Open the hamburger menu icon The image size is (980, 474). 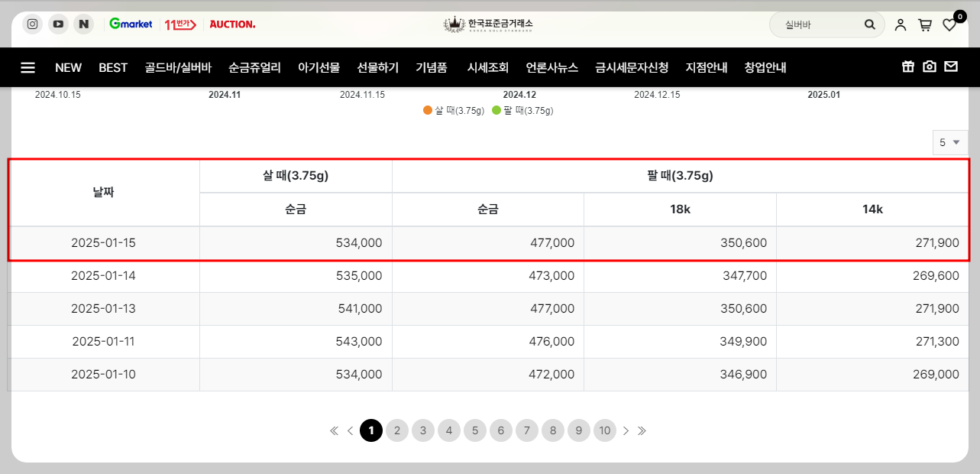(x=27, y=67)
